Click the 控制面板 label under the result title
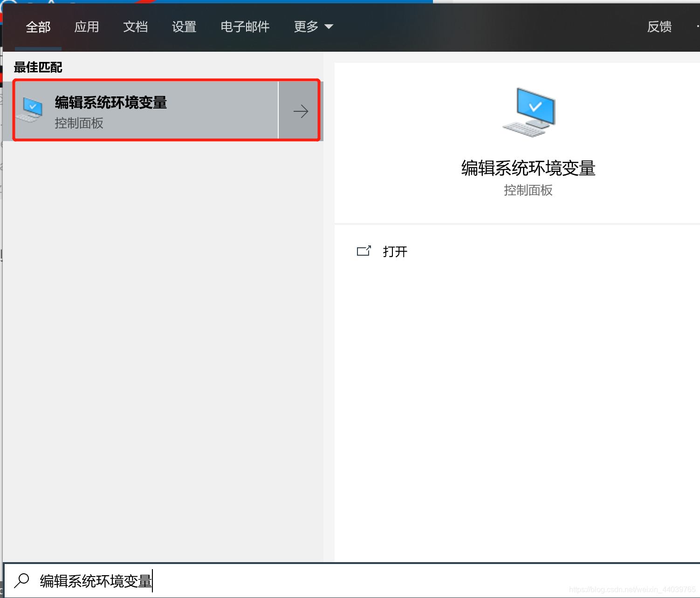This screenshot has height=598, width=700. coord(78,123)
